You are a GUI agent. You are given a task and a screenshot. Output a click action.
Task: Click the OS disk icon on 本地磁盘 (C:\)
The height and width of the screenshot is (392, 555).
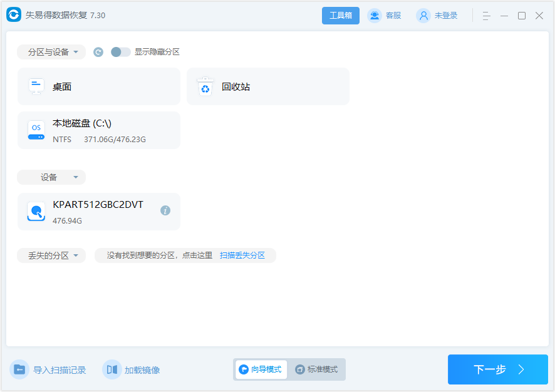36,130
